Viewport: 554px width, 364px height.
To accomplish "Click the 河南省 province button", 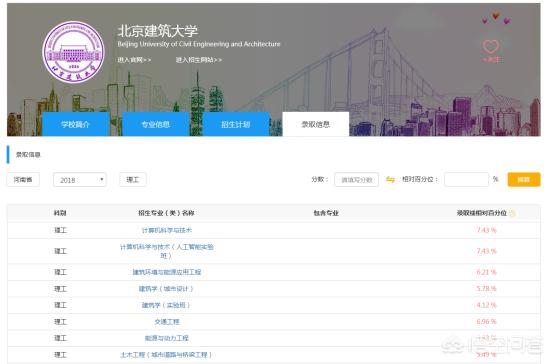I will pos(23,180).
